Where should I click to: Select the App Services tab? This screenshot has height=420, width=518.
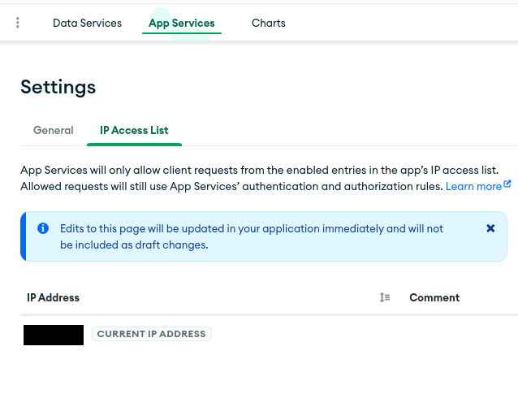(182, 23)
